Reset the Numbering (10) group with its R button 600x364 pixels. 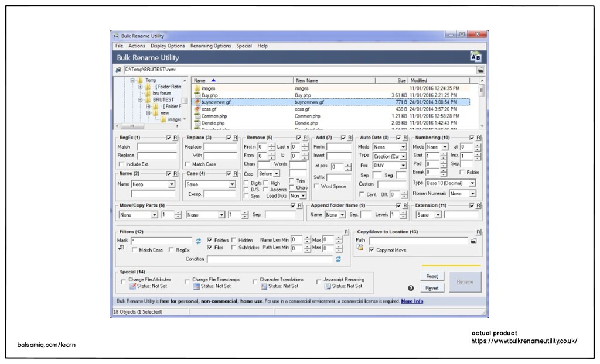(478, 138)
